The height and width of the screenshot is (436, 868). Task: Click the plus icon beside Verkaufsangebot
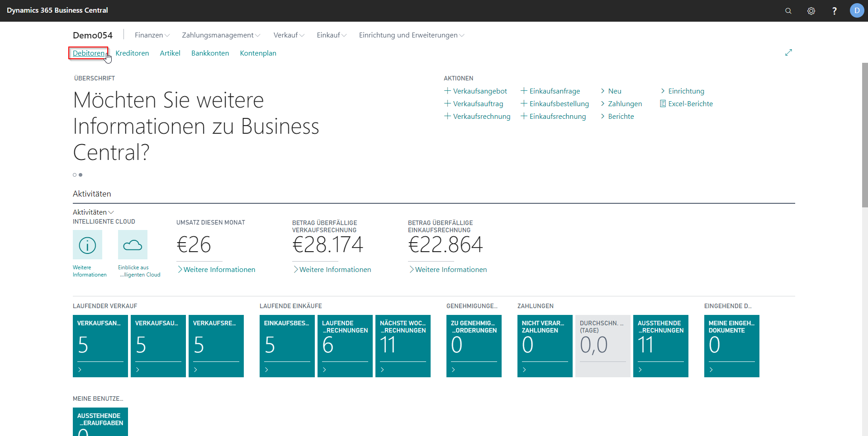[447, 91]
